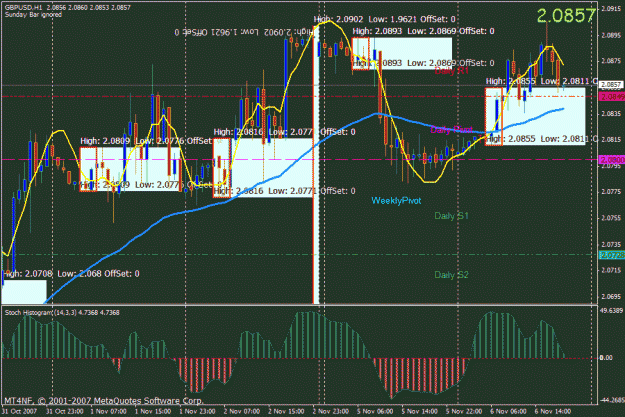Viewport: 625px width, 417px height.
Task: Click the '5 Nov 14:00' time label
Action: [x=420, y=411]
